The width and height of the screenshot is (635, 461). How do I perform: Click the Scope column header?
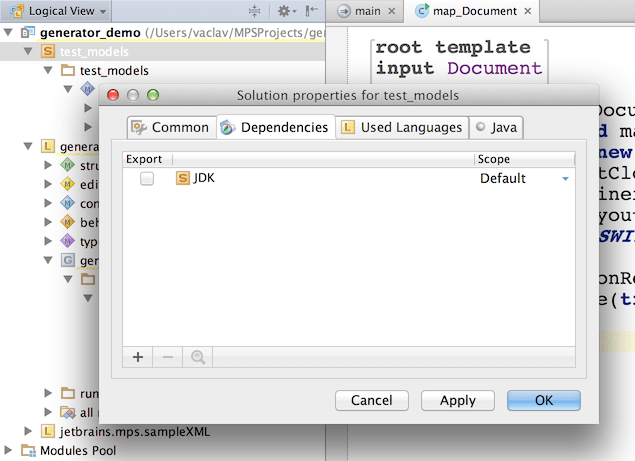[x=524, y=159]
